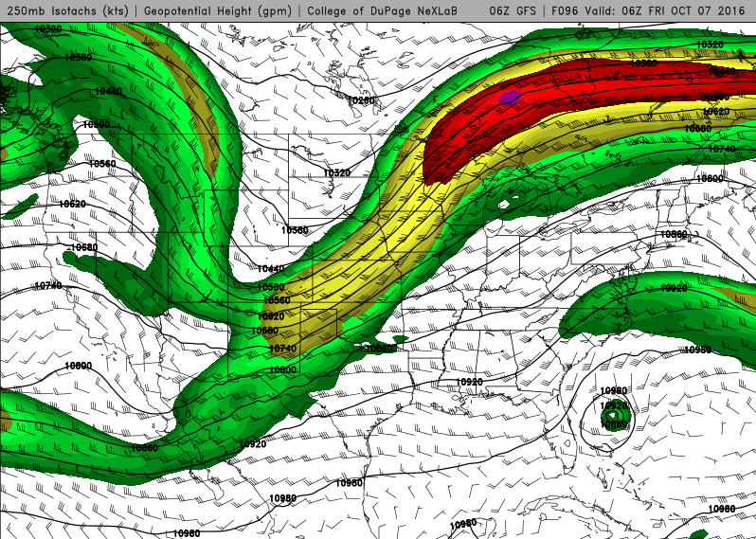Select the "10260" height contour label
The width and height of the screenshot is (756, 539).
click(359, 99)
